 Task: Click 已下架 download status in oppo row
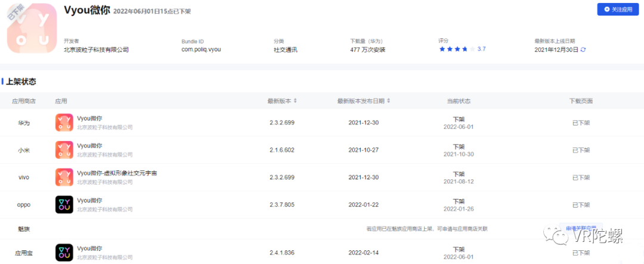pos(581,205)
